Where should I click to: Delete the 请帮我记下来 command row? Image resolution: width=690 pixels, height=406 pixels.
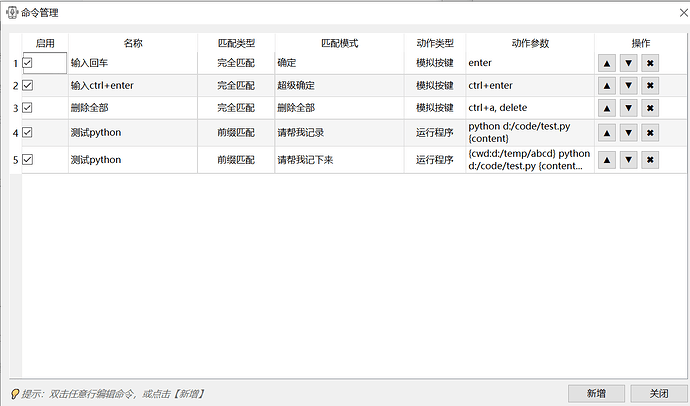650,160
